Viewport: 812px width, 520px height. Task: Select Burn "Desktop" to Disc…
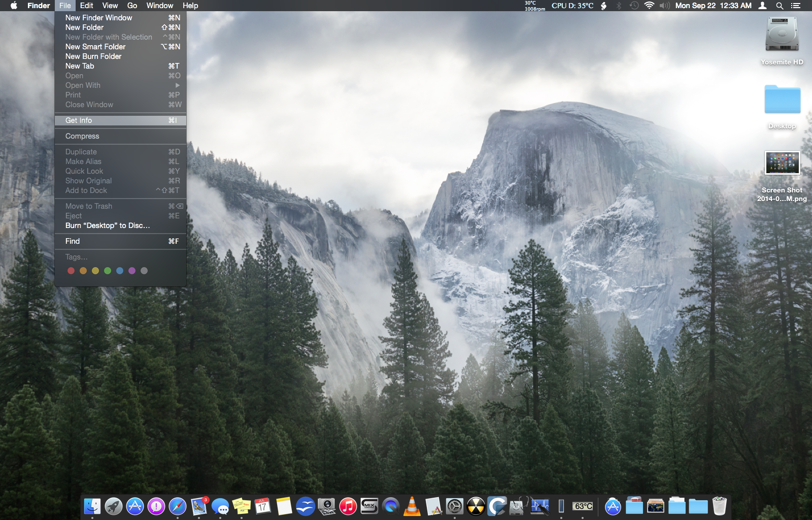point(120,225)
